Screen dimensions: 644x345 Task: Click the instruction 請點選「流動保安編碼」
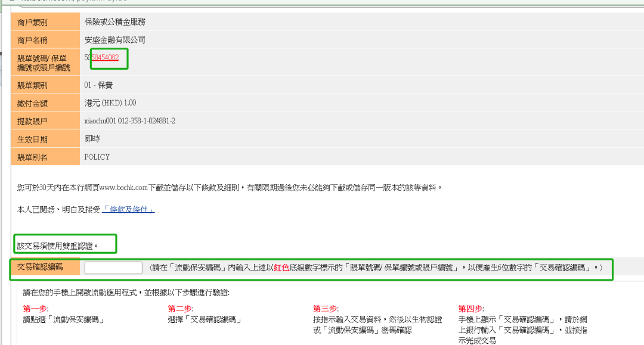pyautogui.click(x=64, y=319)
